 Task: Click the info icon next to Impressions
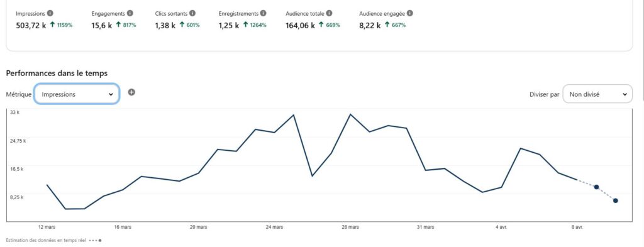click(50, 13)
